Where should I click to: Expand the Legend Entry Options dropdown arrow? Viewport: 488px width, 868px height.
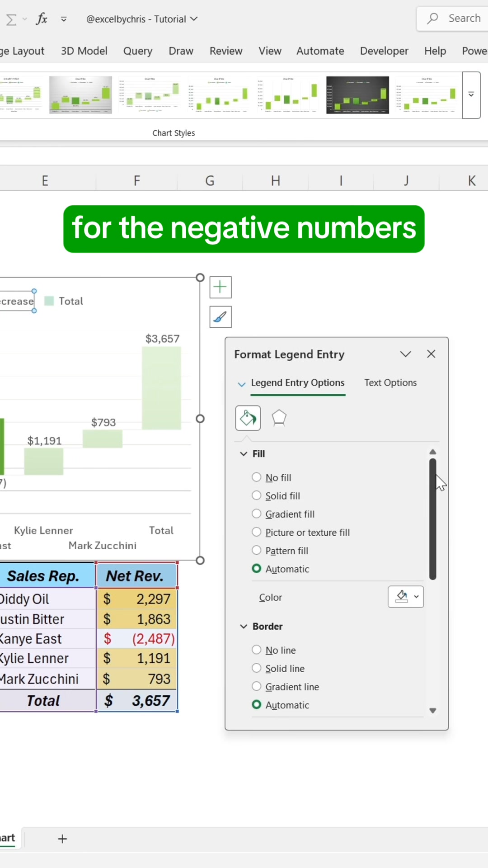click(x=242, y=384)
